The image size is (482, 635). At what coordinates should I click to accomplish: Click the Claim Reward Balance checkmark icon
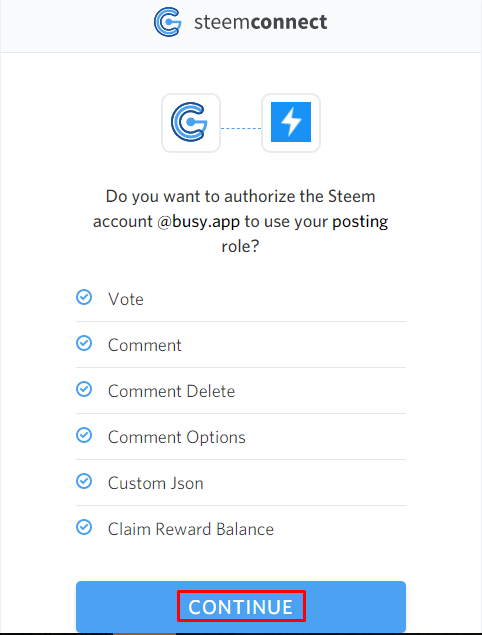[84, 527]
